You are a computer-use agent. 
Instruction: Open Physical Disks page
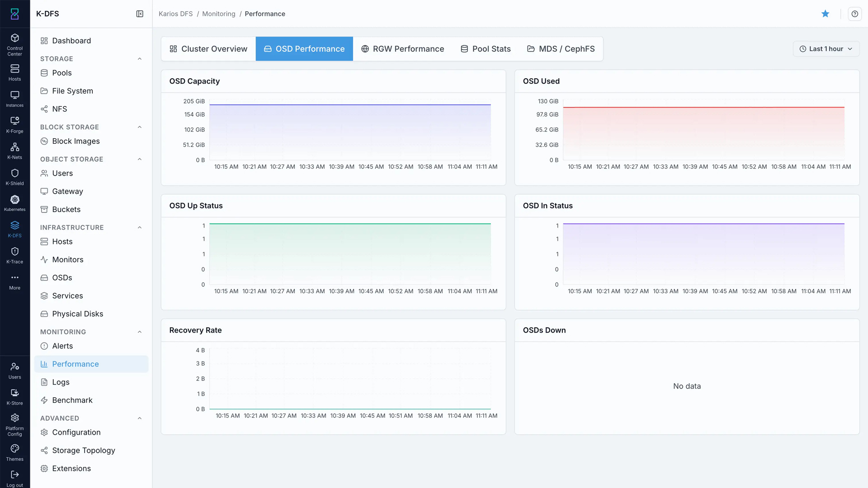(91, 314)
